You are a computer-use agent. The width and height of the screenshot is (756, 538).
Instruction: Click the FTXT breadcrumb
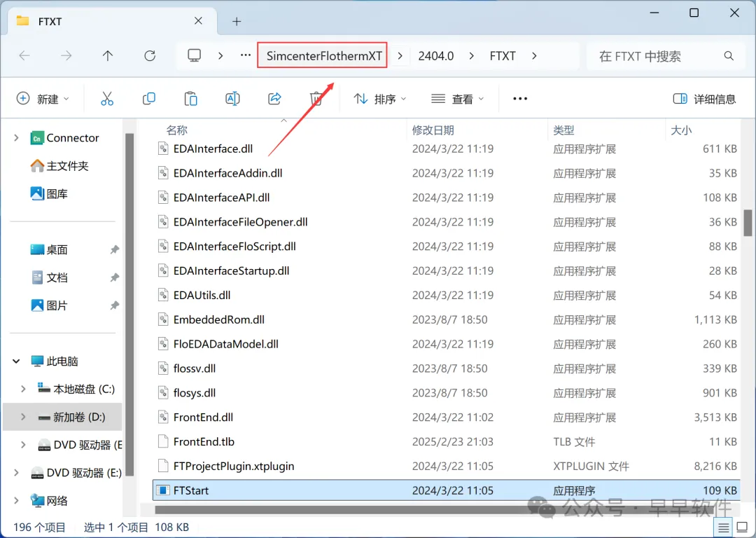(503, 56)
